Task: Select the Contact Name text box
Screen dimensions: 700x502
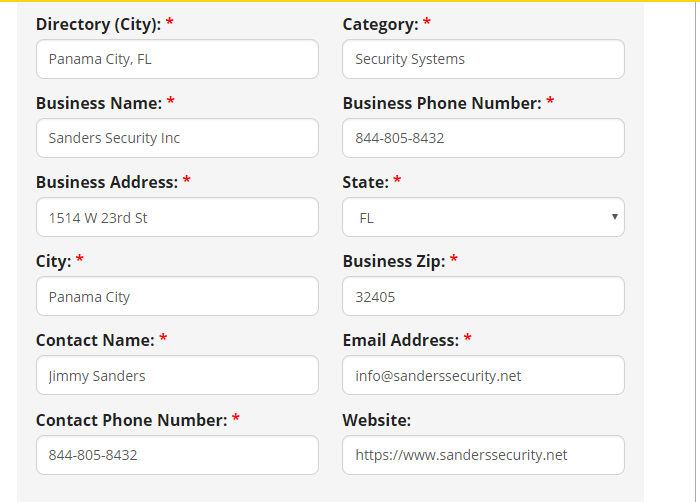Action: click(x=177, y=376)
